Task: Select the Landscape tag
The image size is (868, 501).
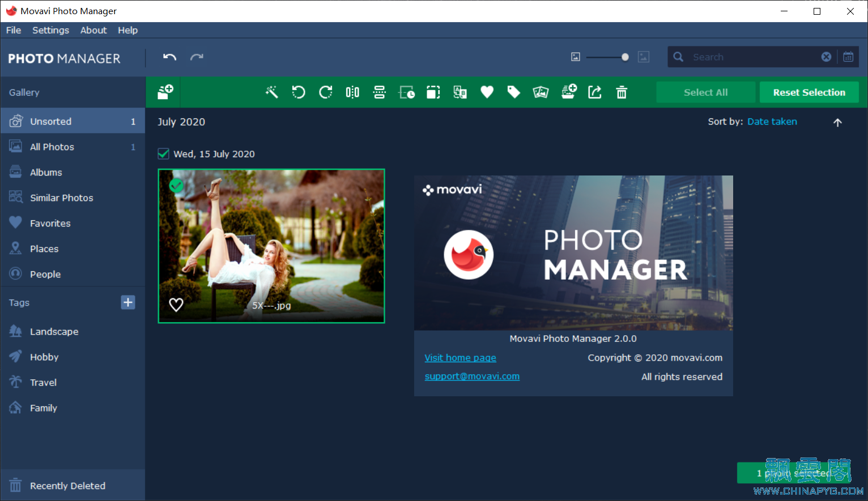Action: click(x=73, y=331)
